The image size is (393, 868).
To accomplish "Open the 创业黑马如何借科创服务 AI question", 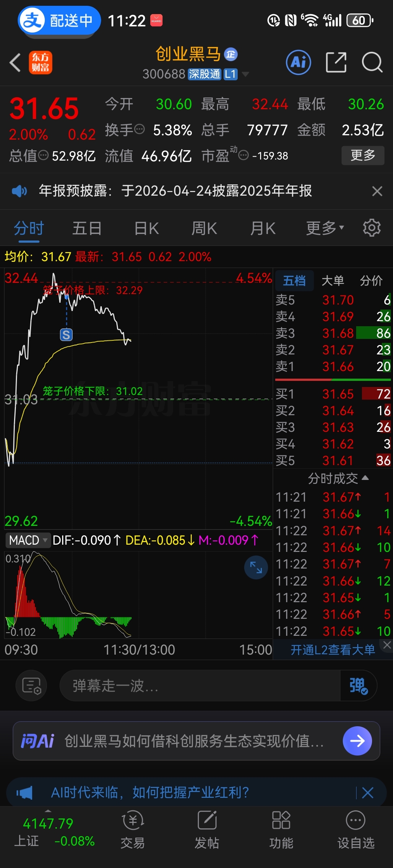I will [x=194, y=741].
